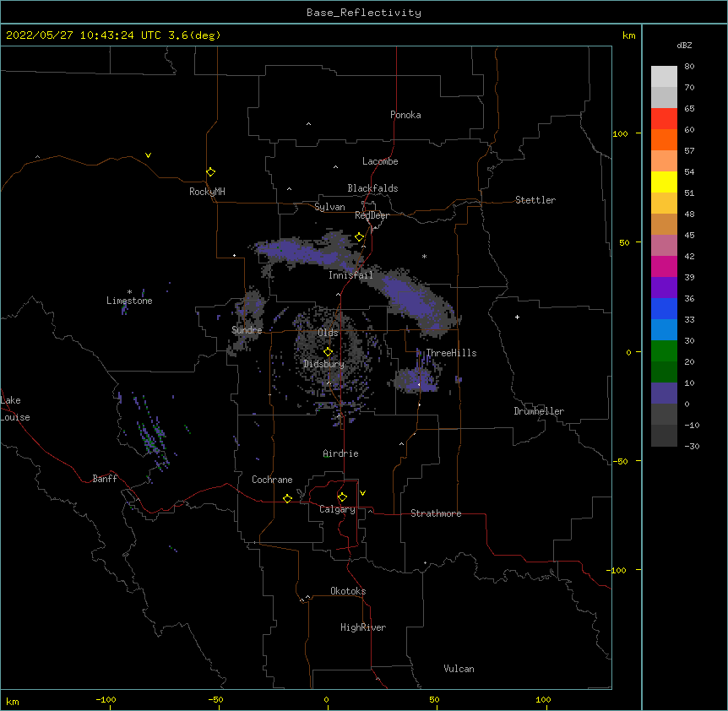Click the Calgary city label
This screenshot has height=711, width=728.
coord(337,509)
